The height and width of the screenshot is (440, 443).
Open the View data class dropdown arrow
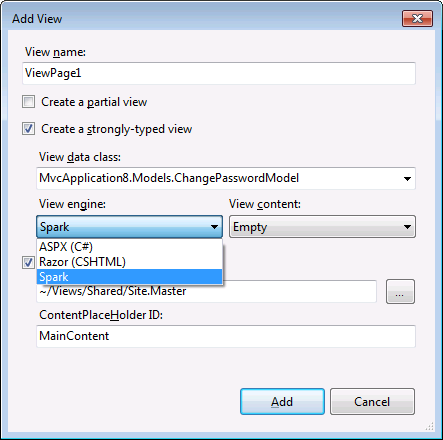point(407,179)
